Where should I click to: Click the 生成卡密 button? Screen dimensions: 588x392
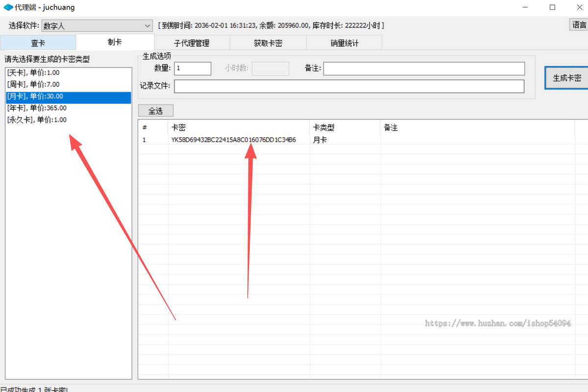pos(567,78)
